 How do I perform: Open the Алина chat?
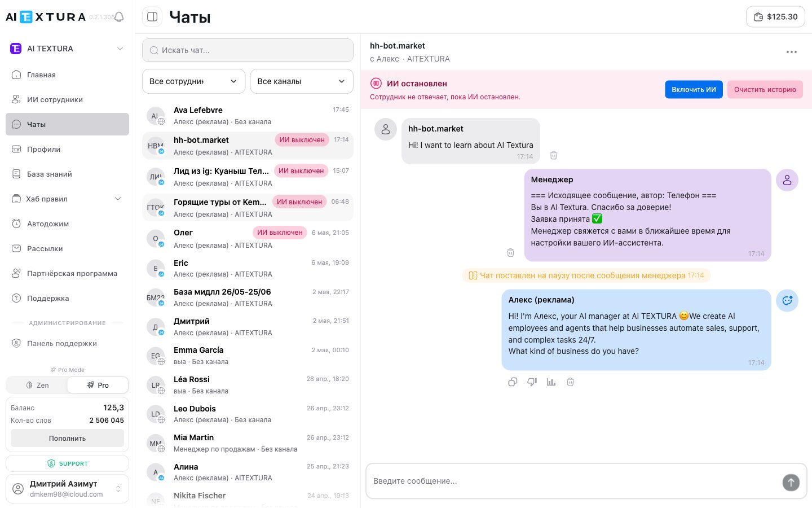pos(248,472)
